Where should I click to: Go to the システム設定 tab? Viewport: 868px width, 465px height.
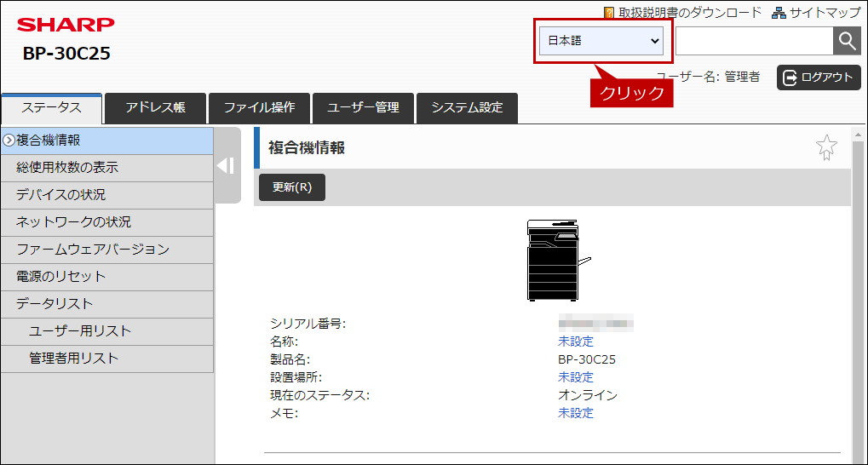click(x=467, y=108)
